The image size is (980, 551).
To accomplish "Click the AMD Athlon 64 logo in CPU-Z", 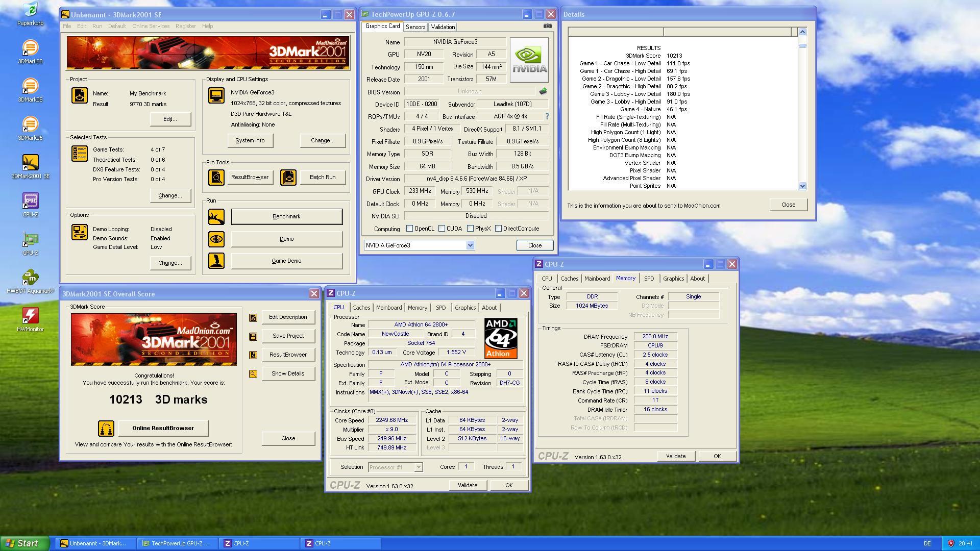I will (501, 339).
